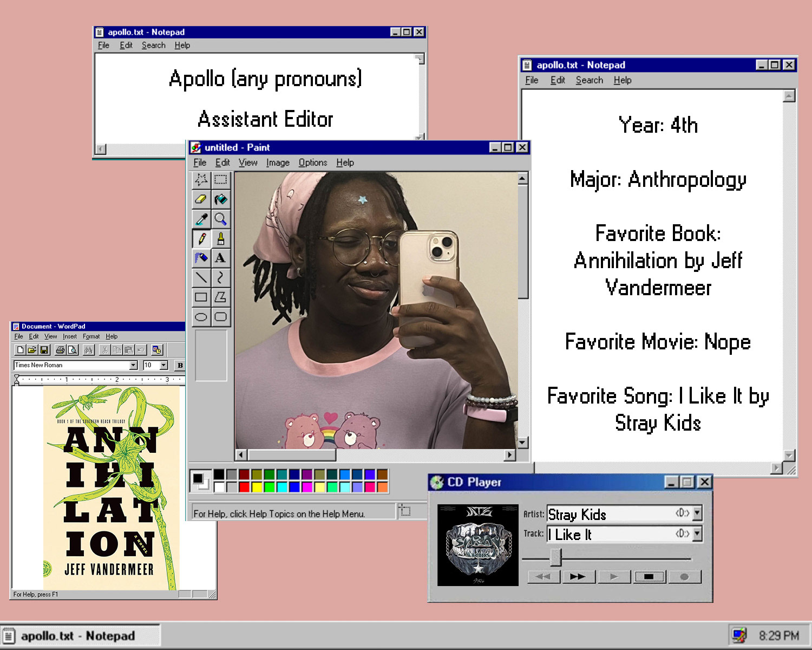Viewport: 812px width, 650px height.
Task: Click the Open folder icon in WordPad
Action: tap(32, 350)
